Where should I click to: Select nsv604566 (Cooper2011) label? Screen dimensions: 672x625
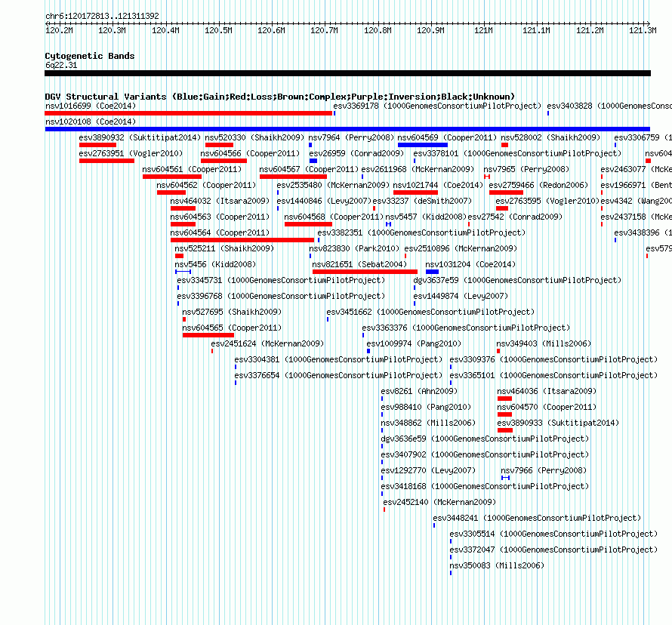point(250,153)
